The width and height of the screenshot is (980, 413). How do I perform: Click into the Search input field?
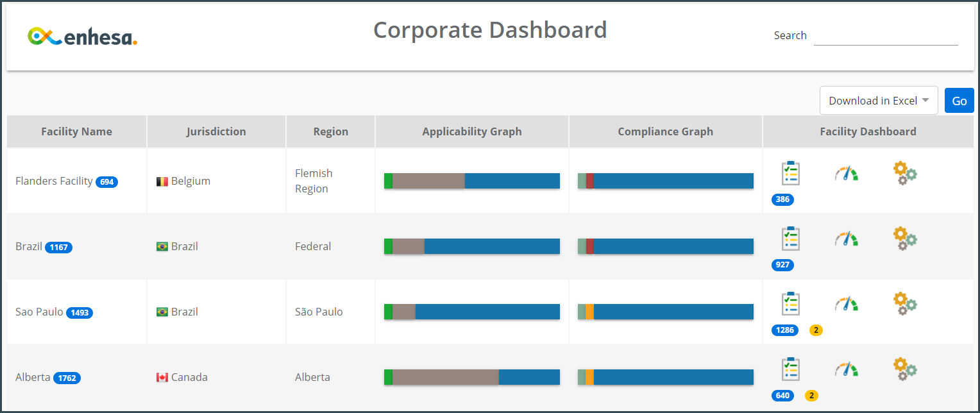pos(885,36)
